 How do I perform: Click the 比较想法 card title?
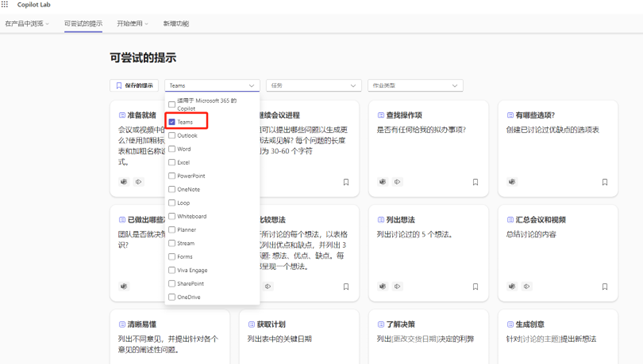(273, 220)
